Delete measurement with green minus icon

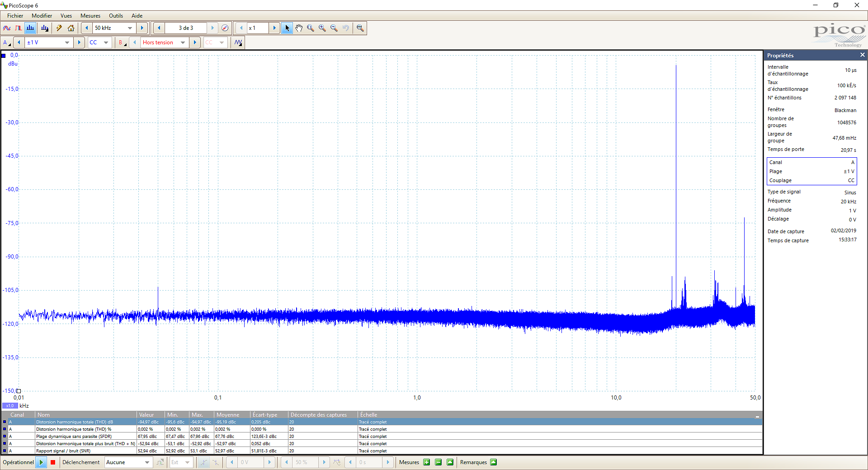(438, 462)
